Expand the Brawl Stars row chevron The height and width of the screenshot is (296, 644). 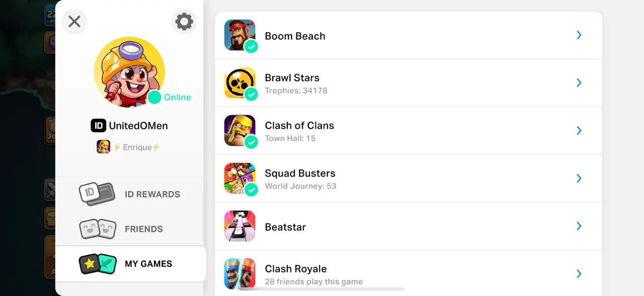point(579,83)
